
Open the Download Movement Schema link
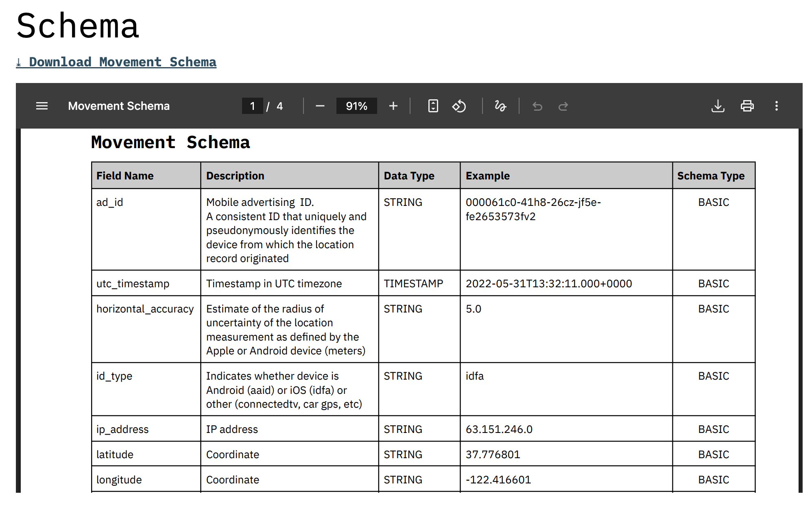[116, 62]
